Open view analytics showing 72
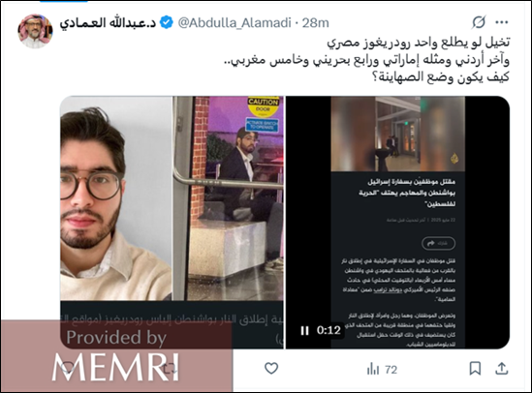The height and width of the screenshot is (393, 532). pyautogui.click(x=382, y=370)
